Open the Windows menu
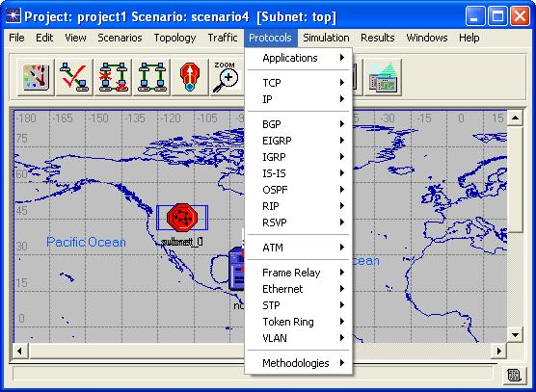The image size is (536, 392). tap(427, 38)
